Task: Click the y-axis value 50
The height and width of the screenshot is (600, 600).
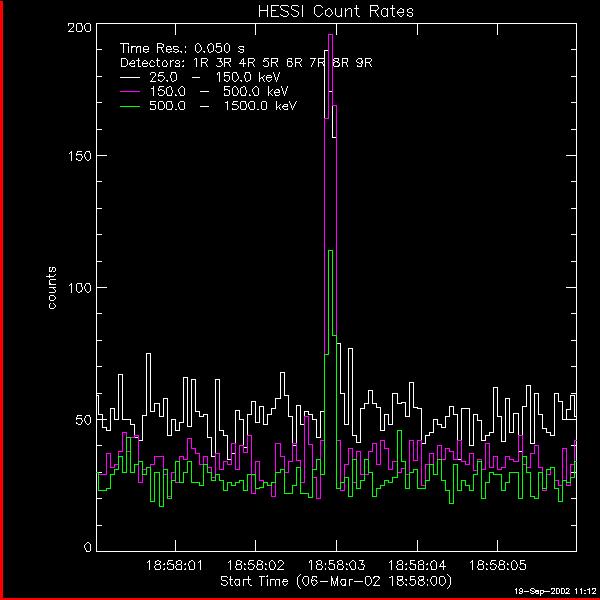Action: pyautogui.click(x=83, y=420)
